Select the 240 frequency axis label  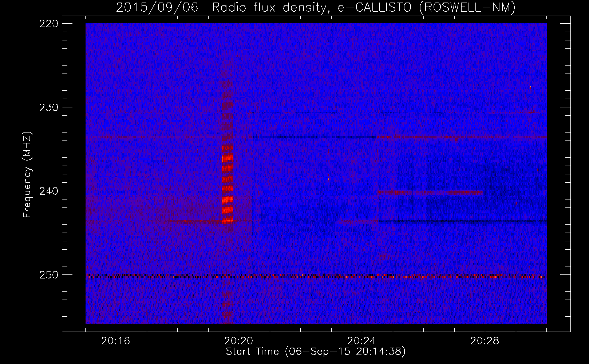[x=48, y=191]
